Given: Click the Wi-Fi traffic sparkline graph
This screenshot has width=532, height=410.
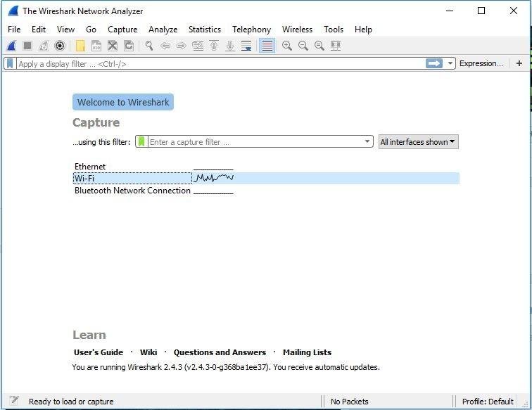Looking at the screenshot, I should (x=214, y=177).
